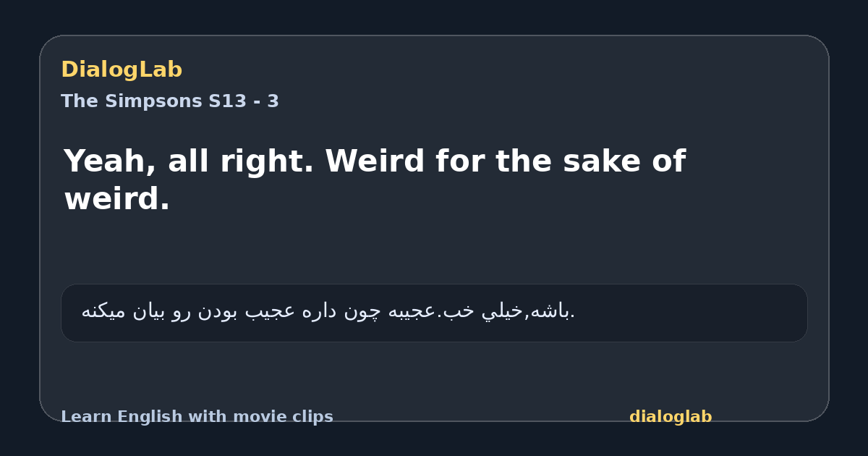Click the "Learn English with movie clips" tagline
Image resolution: width=868 pixels, height=456 pixels.
[197, 417]
